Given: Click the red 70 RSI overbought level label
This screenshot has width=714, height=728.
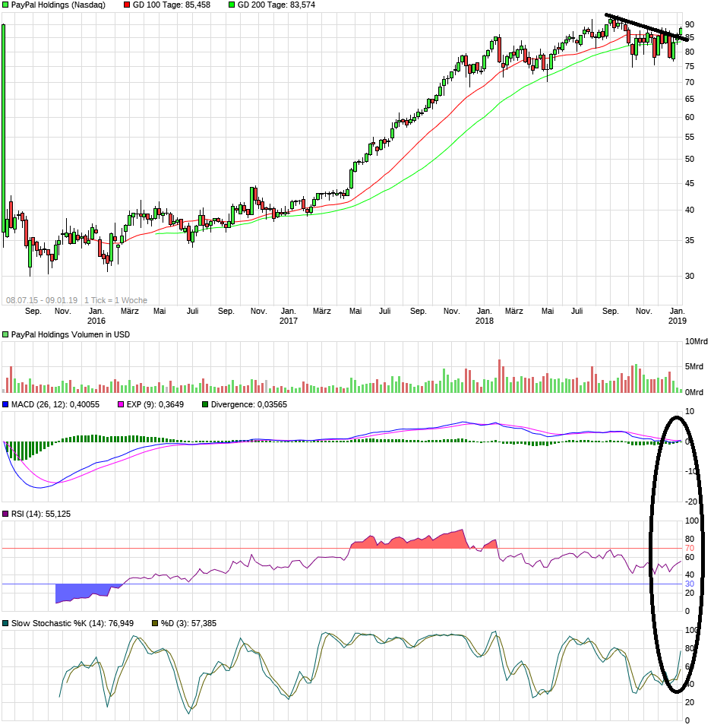Looking at the screenshot, I should point(690,549).
